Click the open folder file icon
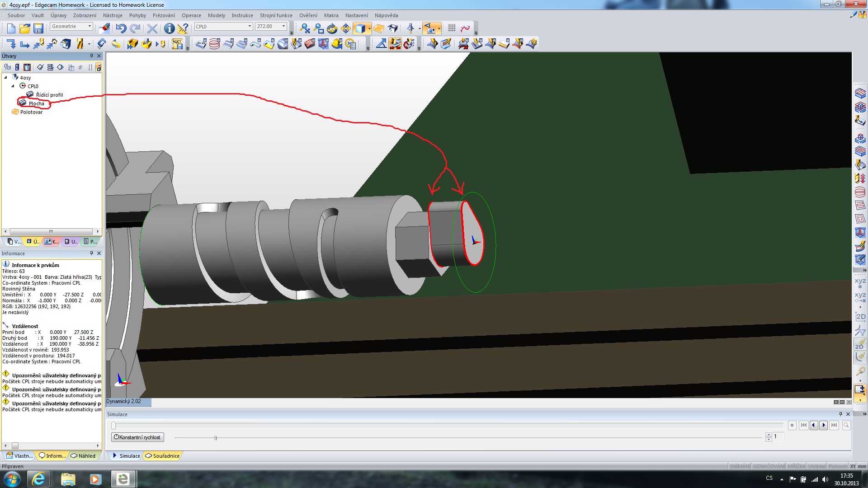This screenshot has width=868, height=488. (x=25, y=29)
